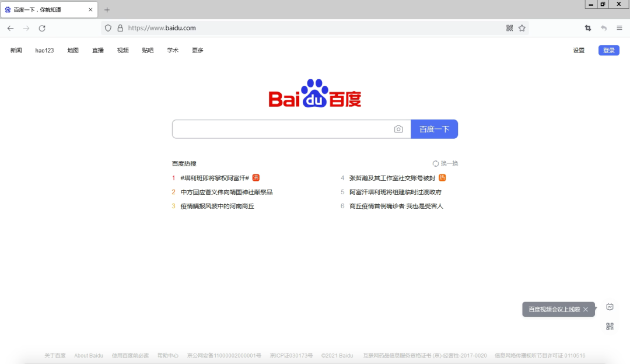Open the 新闻 news link
Viewport: 630px width, 364px height.
tap(16, 50)
